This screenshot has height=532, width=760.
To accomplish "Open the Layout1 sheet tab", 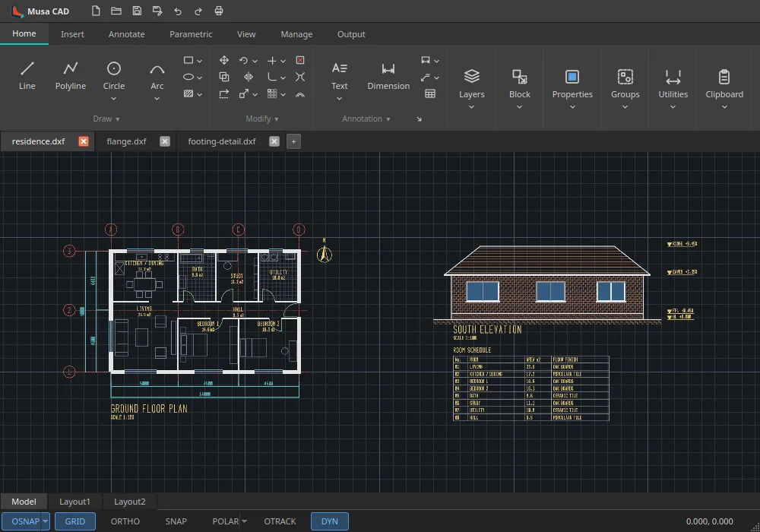I will point(74,502).
